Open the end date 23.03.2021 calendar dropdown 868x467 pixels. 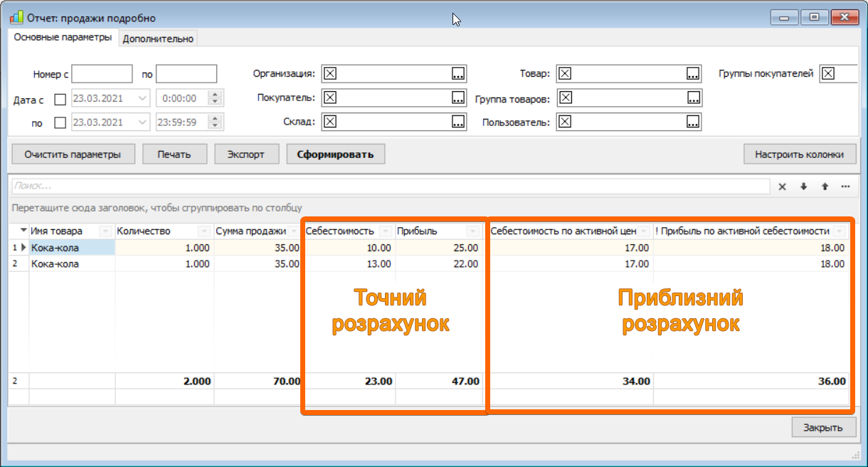click(x=143, y=122)
